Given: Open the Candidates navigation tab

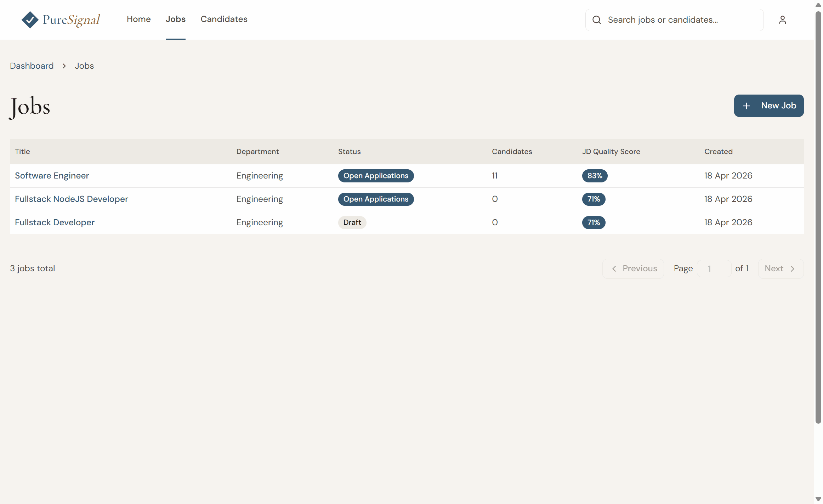Looking at the screenshot, I should 224,19.
